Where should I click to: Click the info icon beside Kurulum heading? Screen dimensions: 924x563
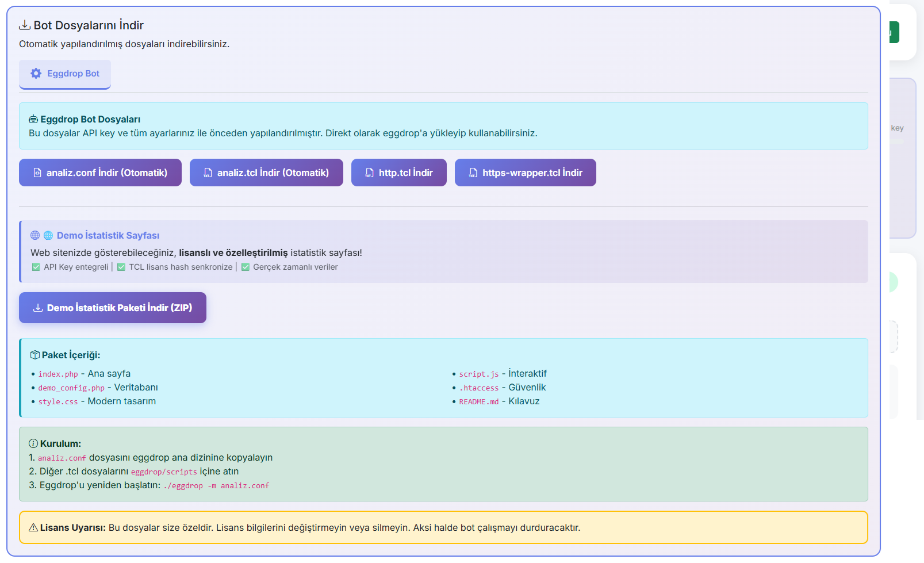pos(33,443)
